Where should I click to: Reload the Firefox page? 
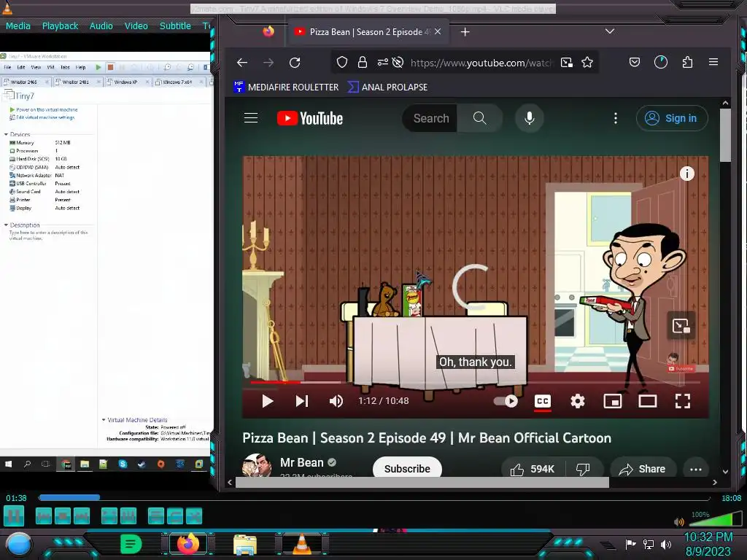pos(295,63)
